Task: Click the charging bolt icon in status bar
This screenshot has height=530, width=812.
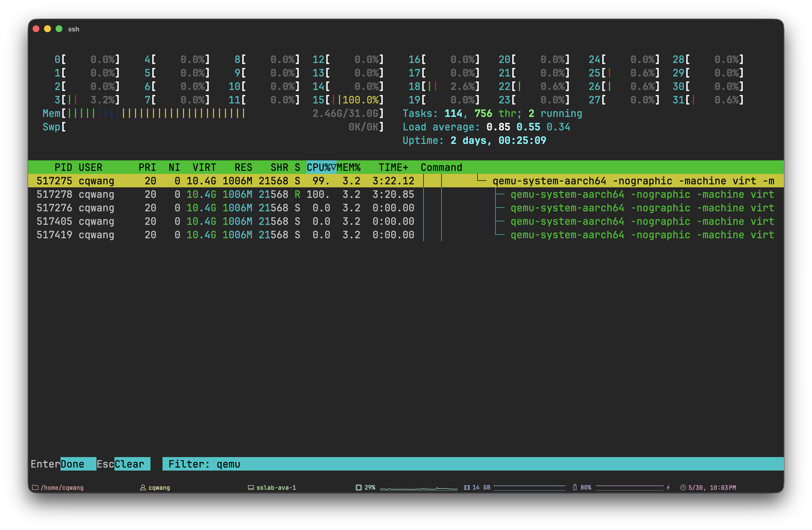Action: tap(668, 487)
